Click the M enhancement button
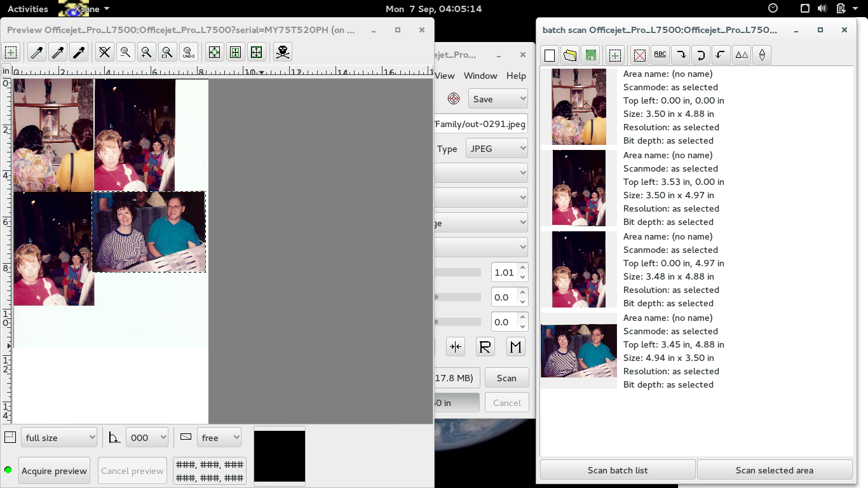 click(515, 346)
